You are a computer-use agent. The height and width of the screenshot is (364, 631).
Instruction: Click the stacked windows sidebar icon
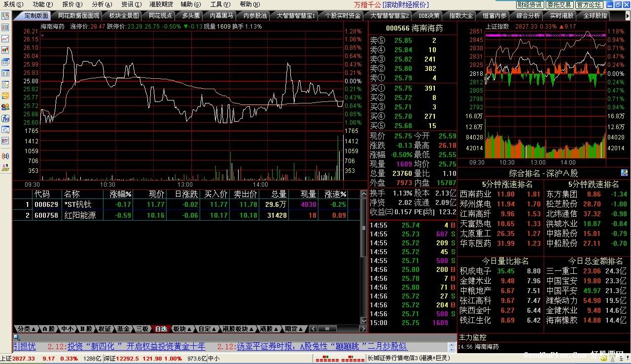(5, 62)
